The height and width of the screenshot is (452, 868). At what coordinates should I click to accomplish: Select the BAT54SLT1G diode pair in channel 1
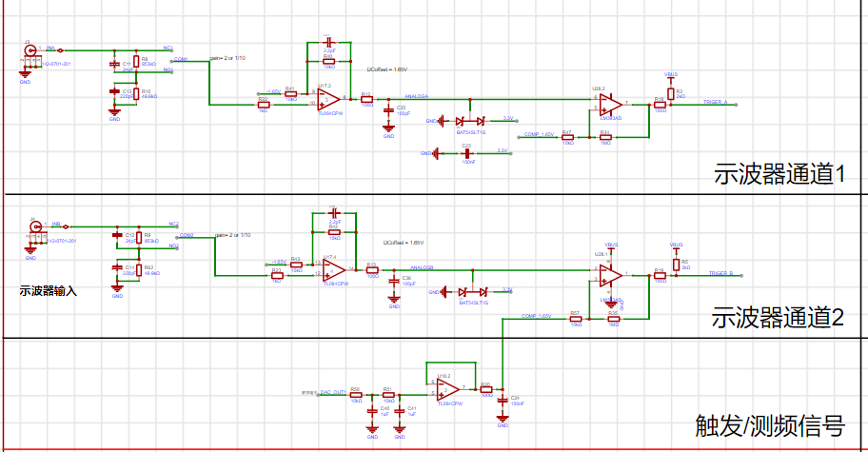point(470,121)
